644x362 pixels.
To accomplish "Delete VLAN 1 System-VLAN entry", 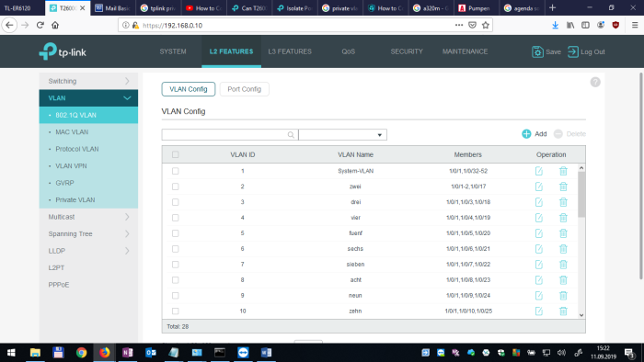I will (563, 171).
